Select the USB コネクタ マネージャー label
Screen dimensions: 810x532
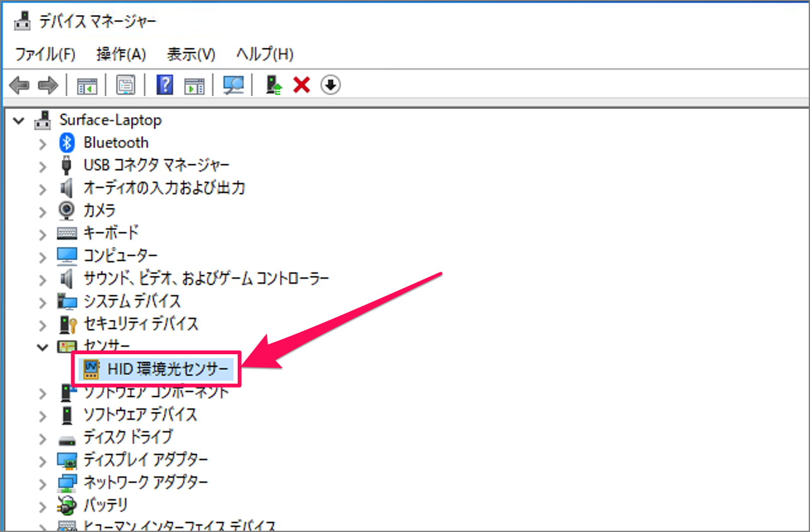click(x=156, y=165)
